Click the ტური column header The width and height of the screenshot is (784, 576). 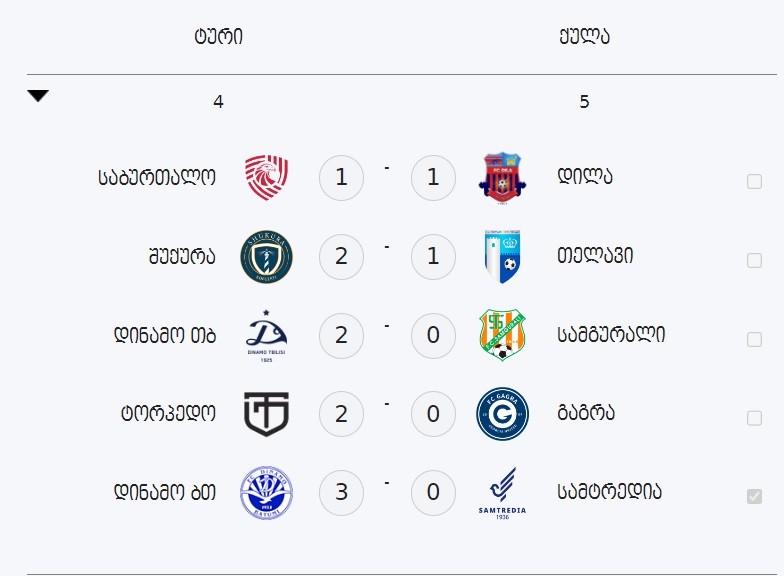tap(218, 36)
